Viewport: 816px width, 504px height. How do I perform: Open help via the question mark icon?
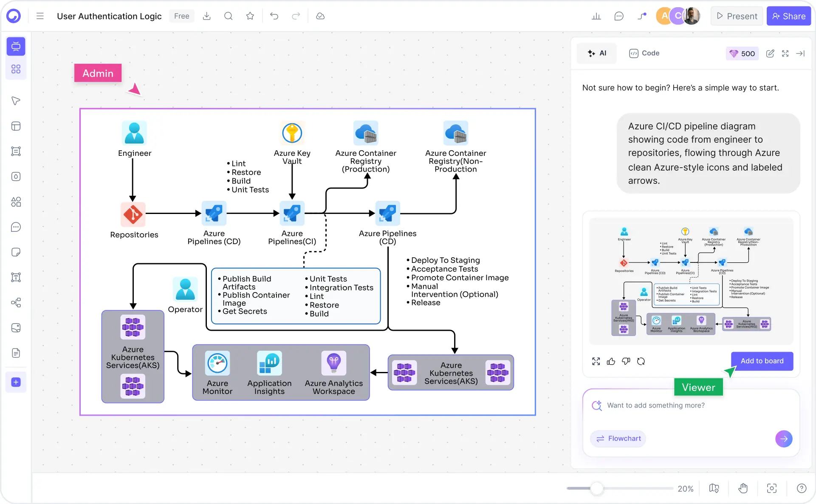[802, 488]
